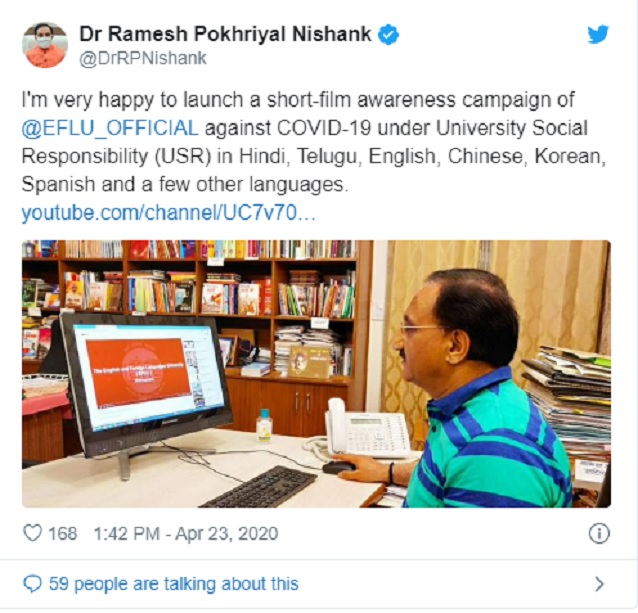
Task: Click the blue verified badge
Action: (x=389, y=35)
